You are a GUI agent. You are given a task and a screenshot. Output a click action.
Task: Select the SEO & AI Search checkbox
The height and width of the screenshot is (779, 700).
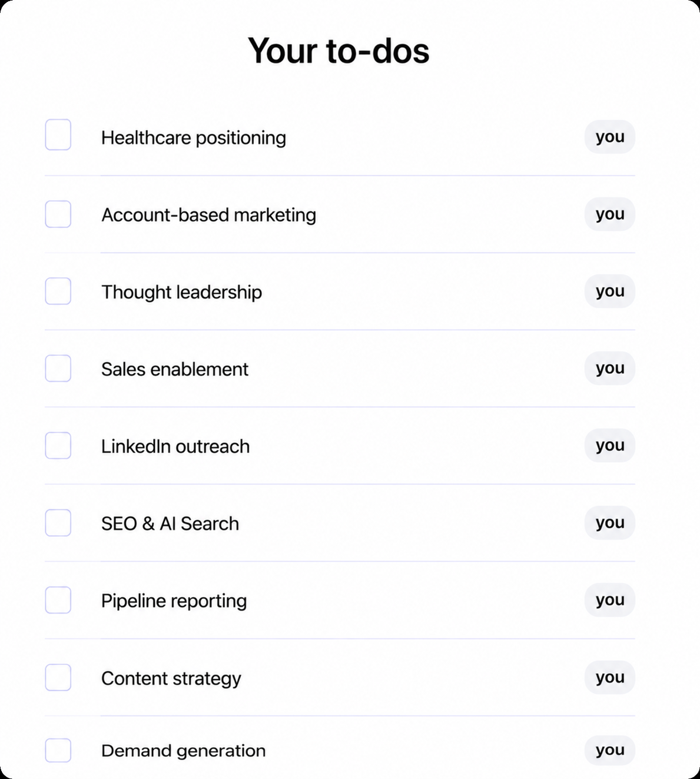click(x=58, y=522)
